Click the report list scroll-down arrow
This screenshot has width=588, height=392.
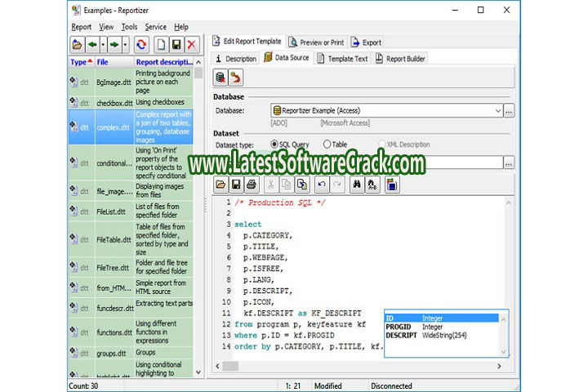point(198,372)
